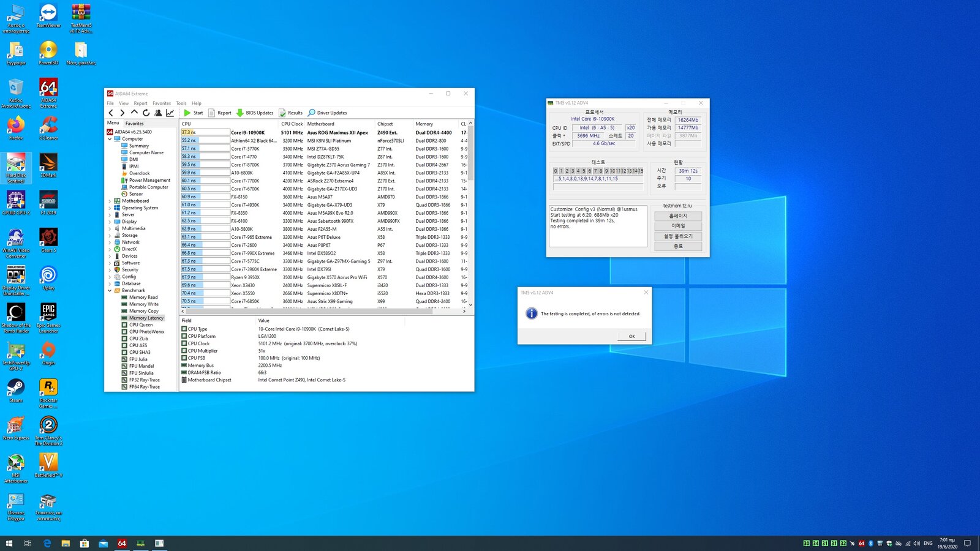Open the graph icon in AIDA64 toolbar
Viewport: 980px width, 551px height.
point(170,113)
